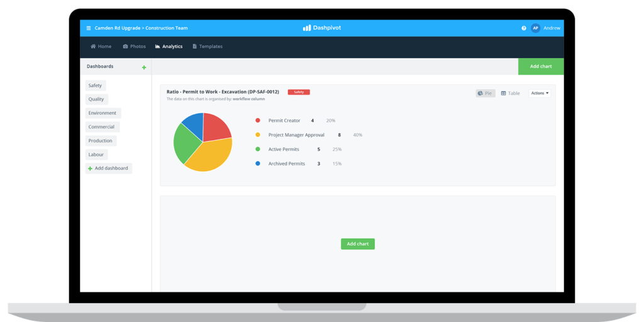Click Add dashboard button
Image resolution: width=644 pixels, height=322 pixels.
pyautogui.click(x=109, y=169)
